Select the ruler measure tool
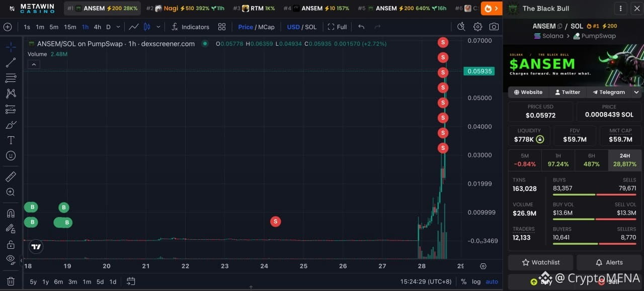Screen dimensions: 644x291 tap(11, 176)
